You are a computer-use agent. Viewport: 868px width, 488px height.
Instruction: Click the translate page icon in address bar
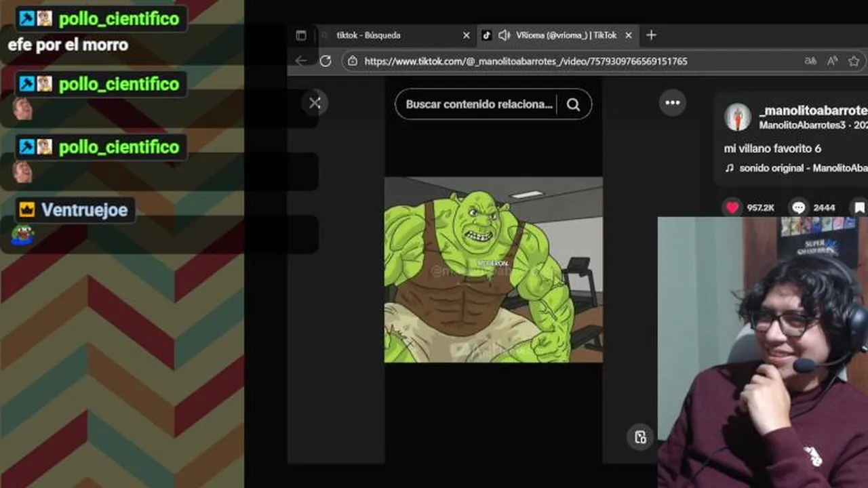tap(810, 61)
